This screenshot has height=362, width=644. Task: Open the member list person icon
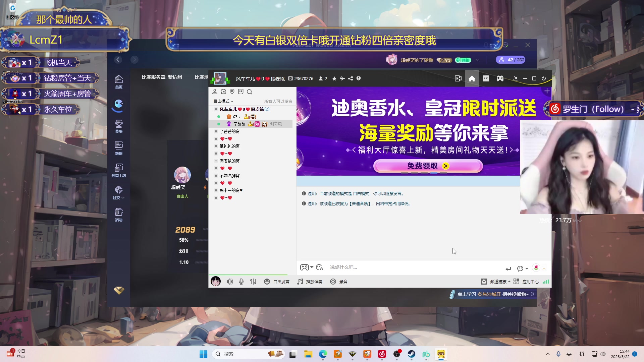click(215, 92)
